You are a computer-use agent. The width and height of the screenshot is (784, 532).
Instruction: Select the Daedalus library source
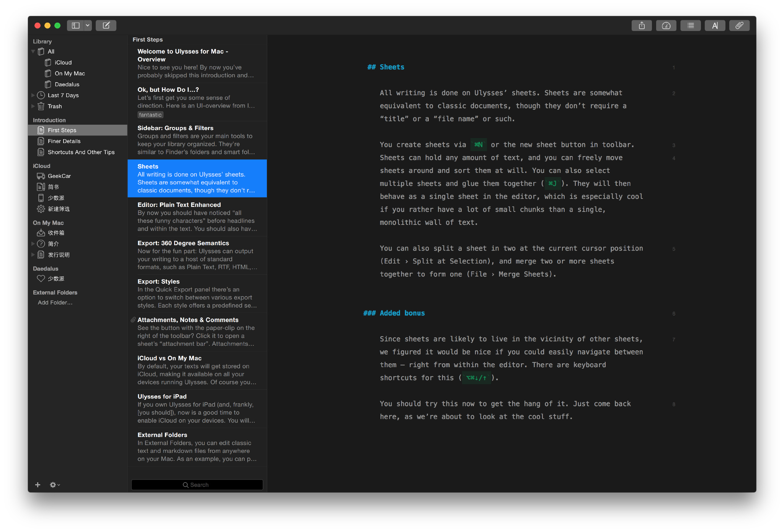pyautogui.click(x=67, y=84)
